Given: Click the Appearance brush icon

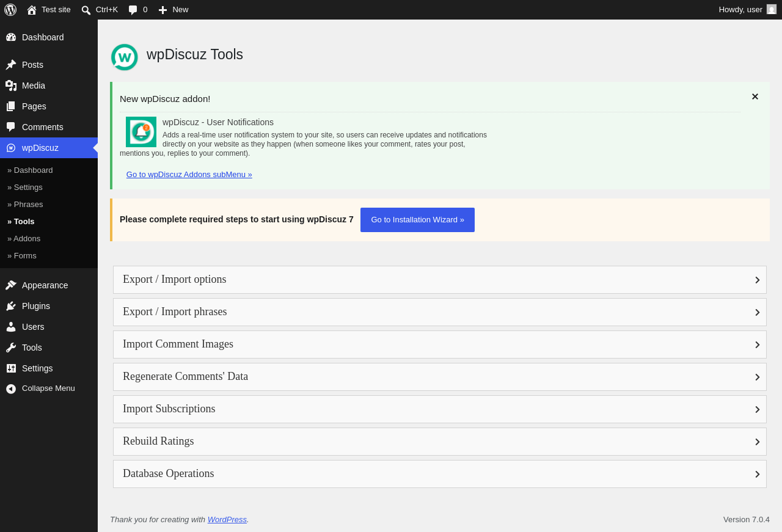Looking at the screenshot, I should 11,285.
